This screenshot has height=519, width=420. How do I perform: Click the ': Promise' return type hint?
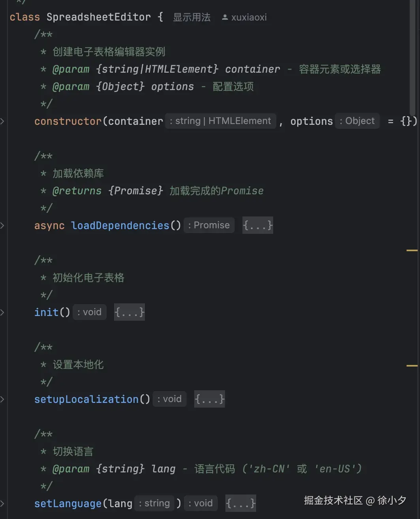(x=209, y=225)
